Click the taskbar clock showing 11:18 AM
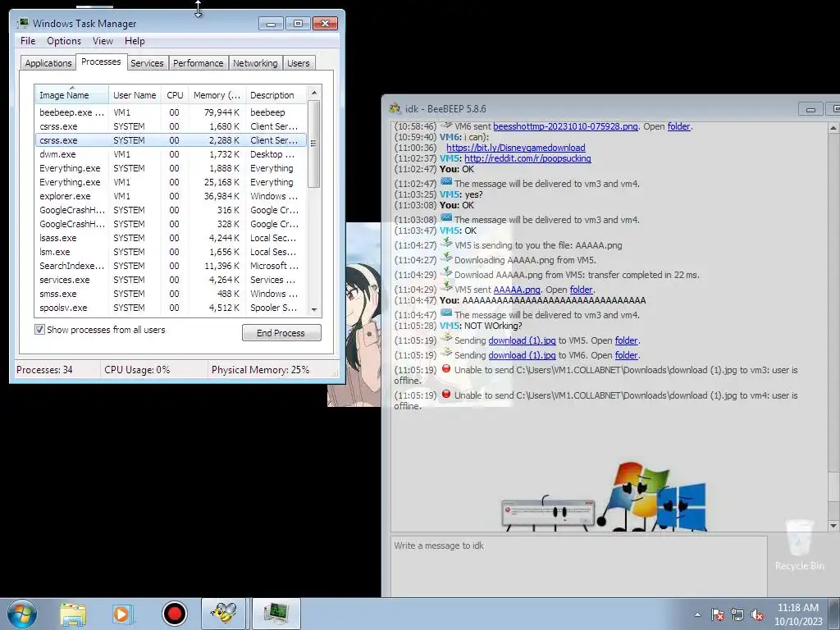 (797, 614)
